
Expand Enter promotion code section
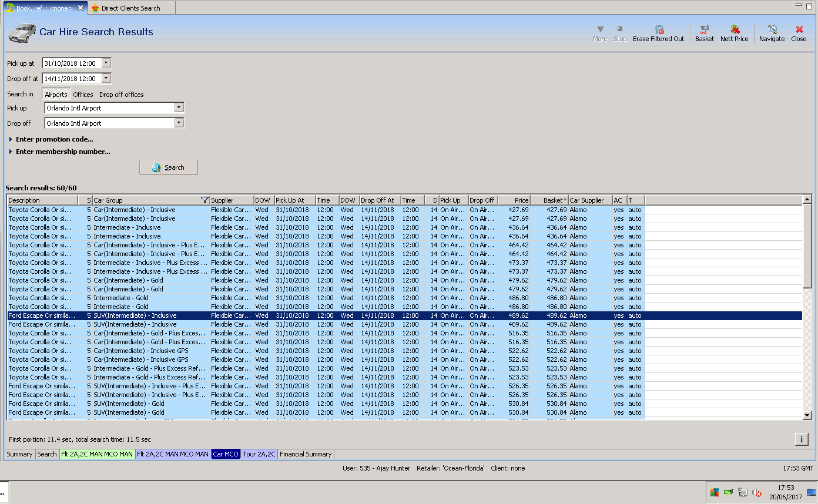54,139
